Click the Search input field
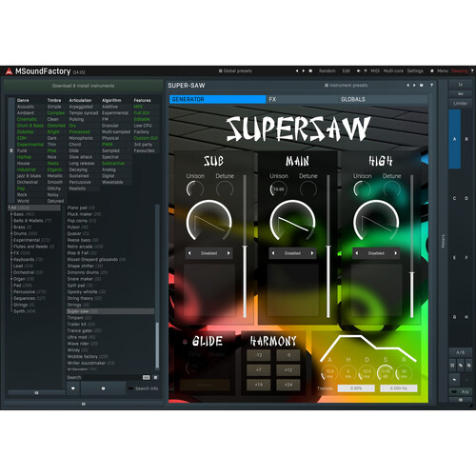Viewport: 476px width, 476px height. [x=111, y=377]
